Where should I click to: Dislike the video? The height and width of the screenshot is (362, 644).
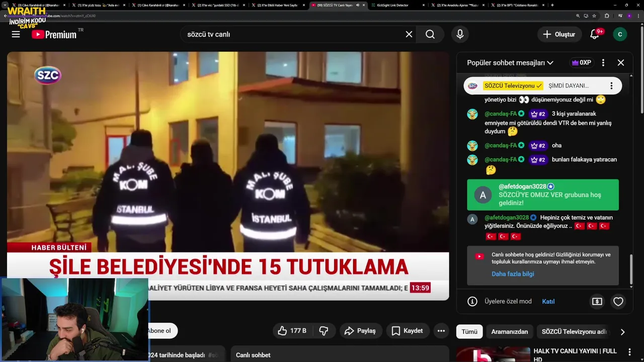(324, 331)
